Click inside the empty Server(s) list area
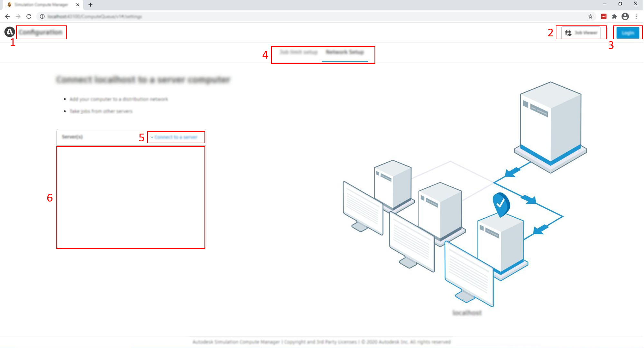The height and width of the screenshot is (348, 644). [x=130, y=197]
